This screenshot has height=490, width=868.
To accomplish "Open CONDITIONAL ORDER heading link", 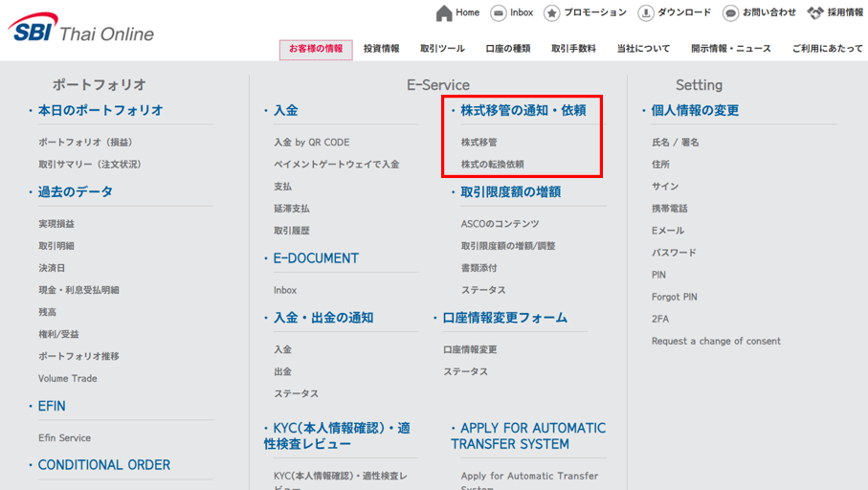I will pyautogui.click(x=104, y=465).
